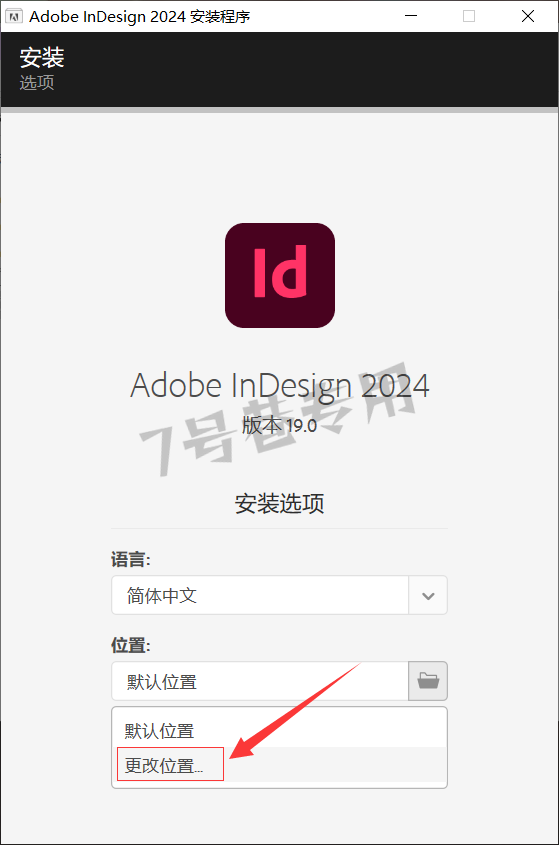
Task: Click the window title text 安装程序
Action: pos(220,17)
